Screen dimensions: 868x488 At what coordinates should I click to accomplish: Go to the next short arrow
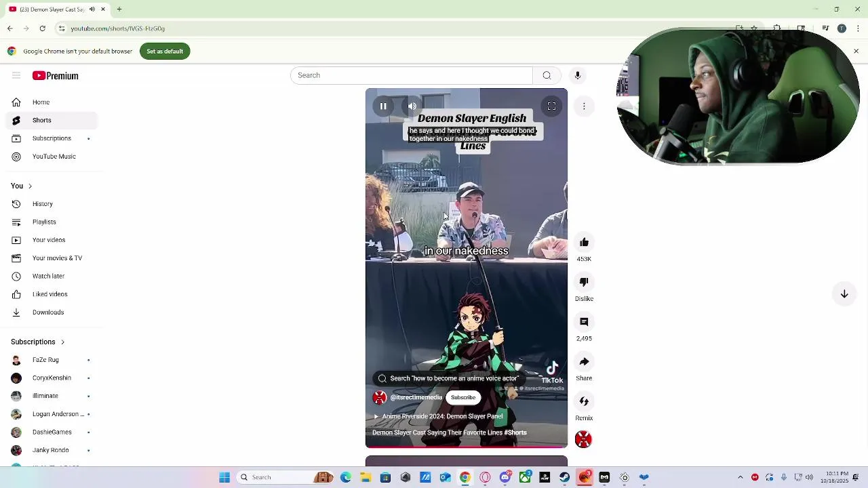pos(844,294)
